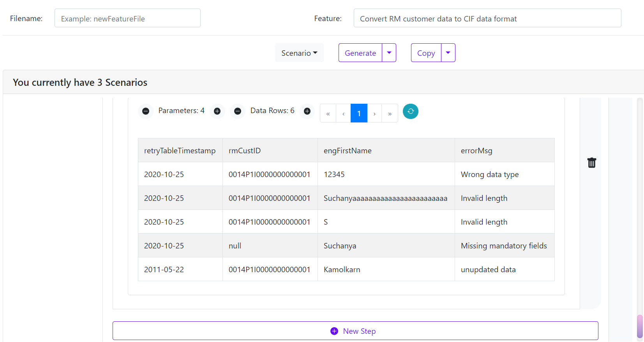Screen dimensions: 644x342
Task: Click the teal refresh table icon
Action: 411,111
